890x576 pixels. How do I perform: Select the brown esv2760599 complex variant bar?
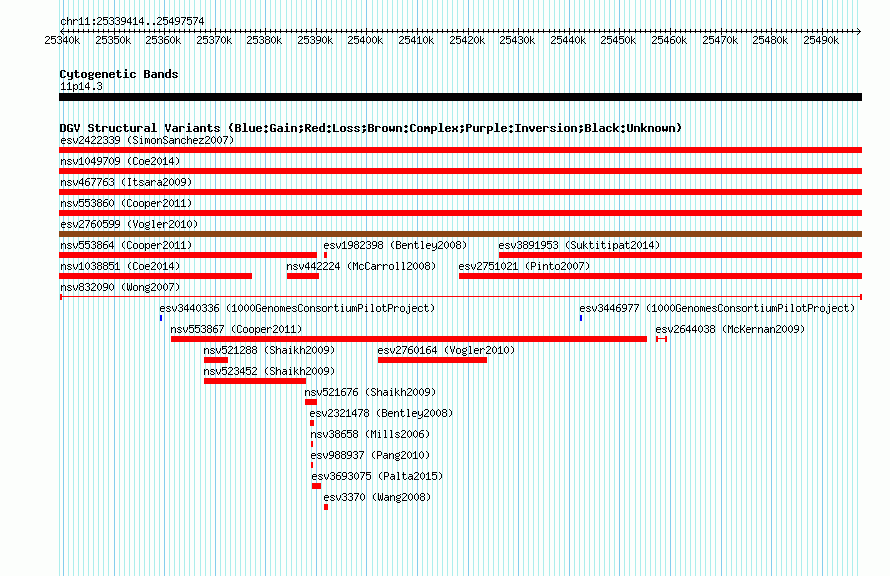coord(460,234)
